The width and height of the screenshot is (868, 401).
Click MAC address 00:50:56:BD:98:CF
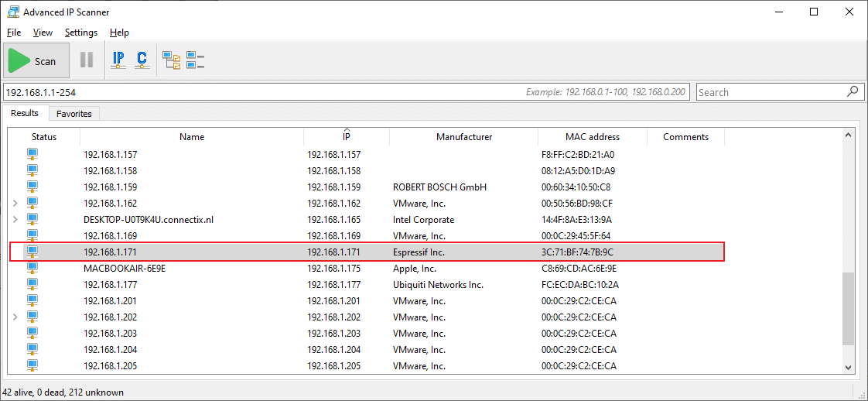577,204
